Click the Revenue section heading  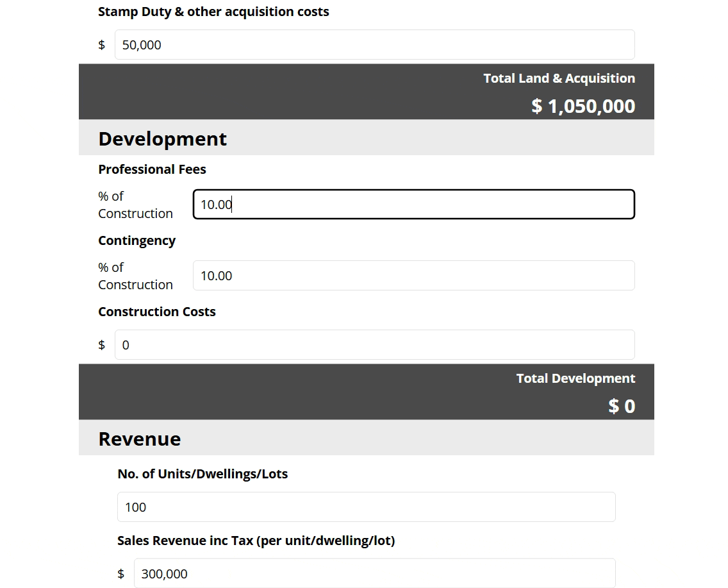(139, 439)
